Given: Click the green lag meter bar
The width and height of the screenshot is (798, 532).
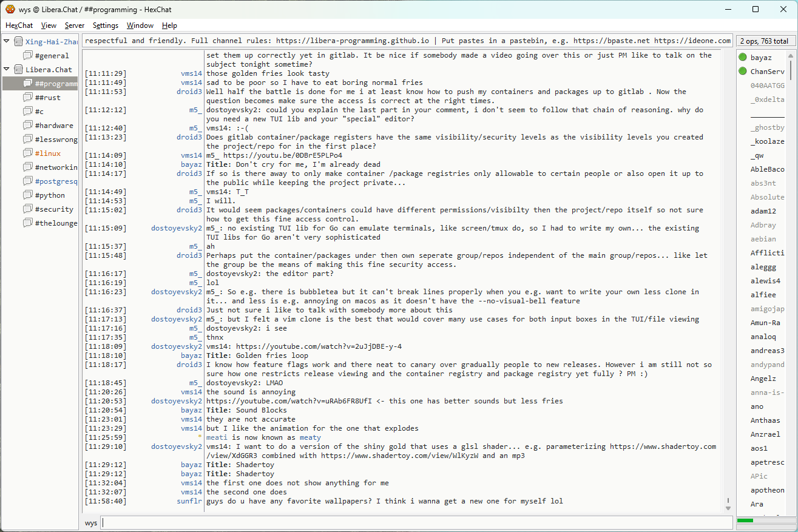Looking at the screenshot, I should point(745,520).
